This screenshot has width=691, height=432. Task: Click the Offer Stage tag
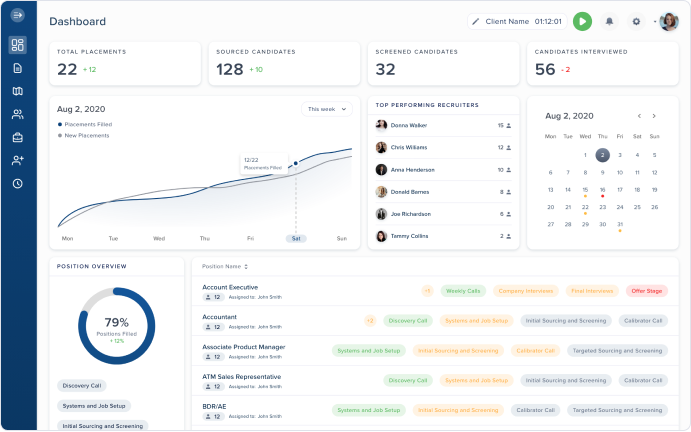coord(646,291)
